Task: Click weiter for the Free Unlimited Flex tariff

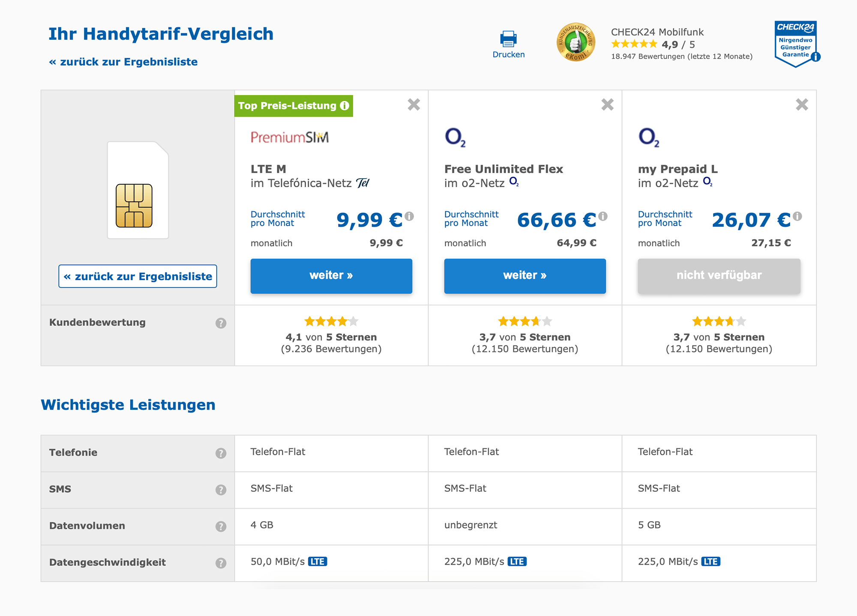Action: [x=525, y=276]
